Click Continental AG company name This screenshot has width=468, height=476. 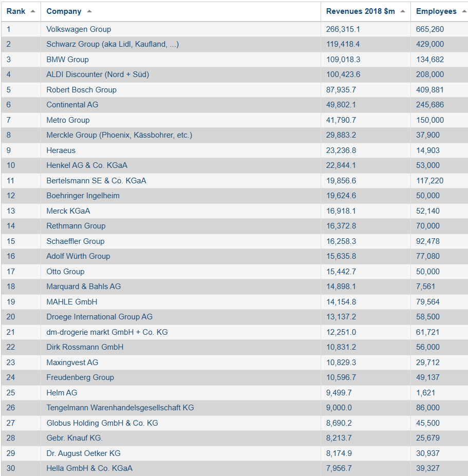(x=72, y=105)
